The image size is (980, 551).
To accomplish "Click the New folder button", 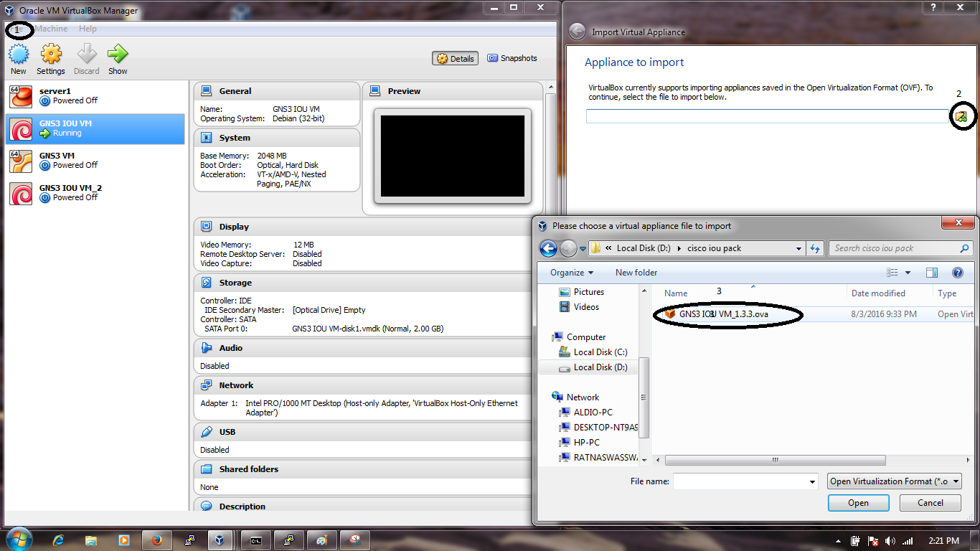I will [636, 273].
